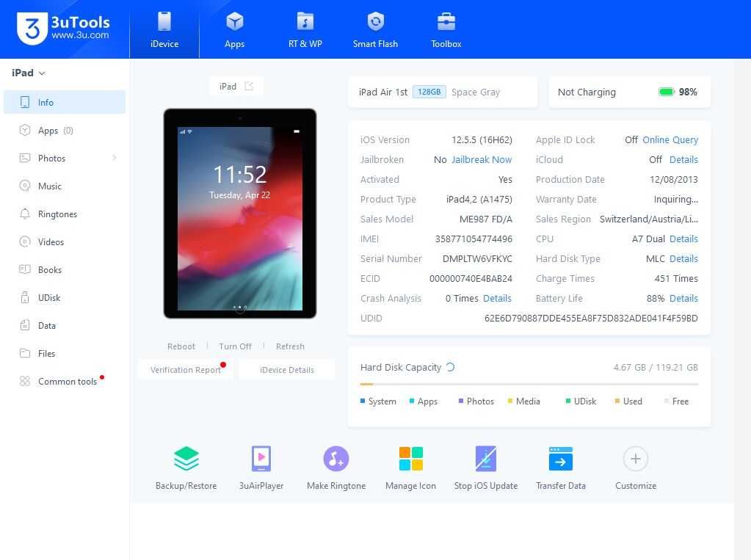Click the Jailbreak Now link
The height and width of the screenshot is (560, 751).
tap(482, 159)
